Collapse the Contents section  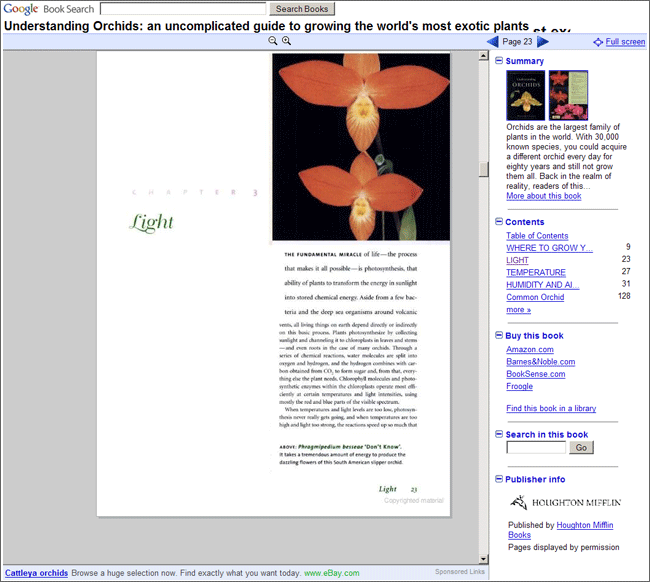(499, 222)
